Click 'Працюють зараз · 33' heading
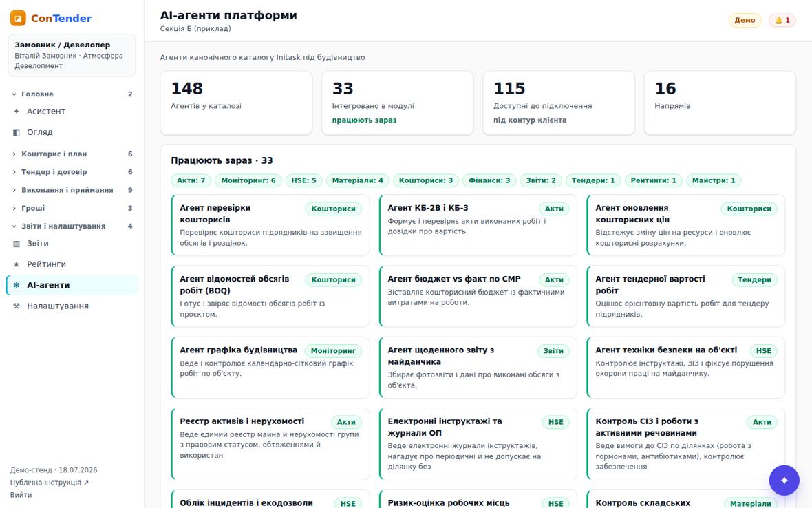The width and height of the screenshot is (812, 508). [x=222, y=160]
